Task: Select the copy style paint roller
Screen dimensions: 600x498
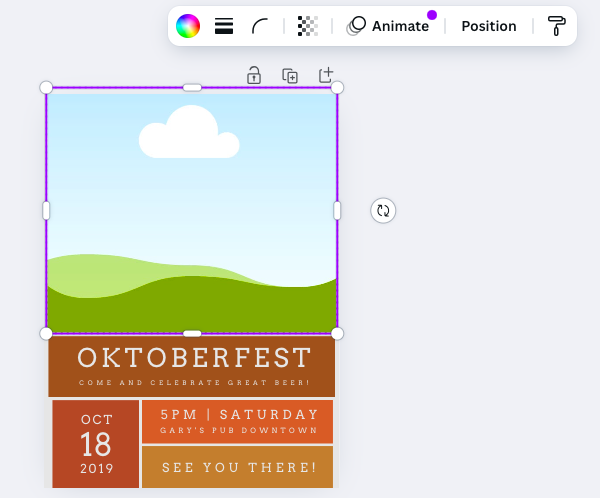Action: (556, 26)
